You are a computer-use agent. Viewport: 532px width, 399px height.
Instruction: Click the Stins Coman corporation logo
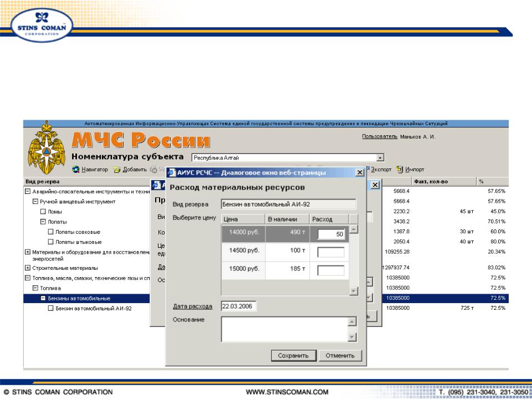click(42, 25)
